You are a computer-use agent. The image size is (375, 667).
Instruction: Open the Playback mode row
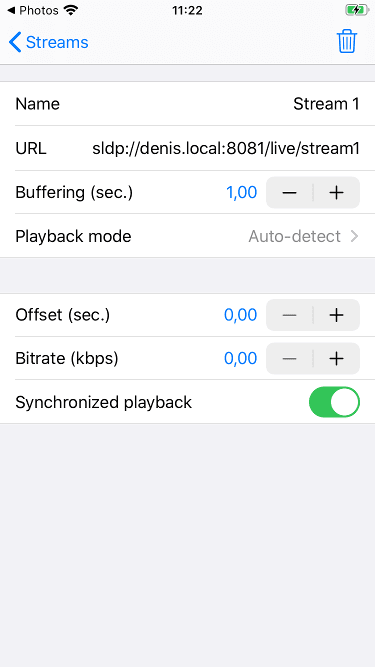[x=188, y=236]
